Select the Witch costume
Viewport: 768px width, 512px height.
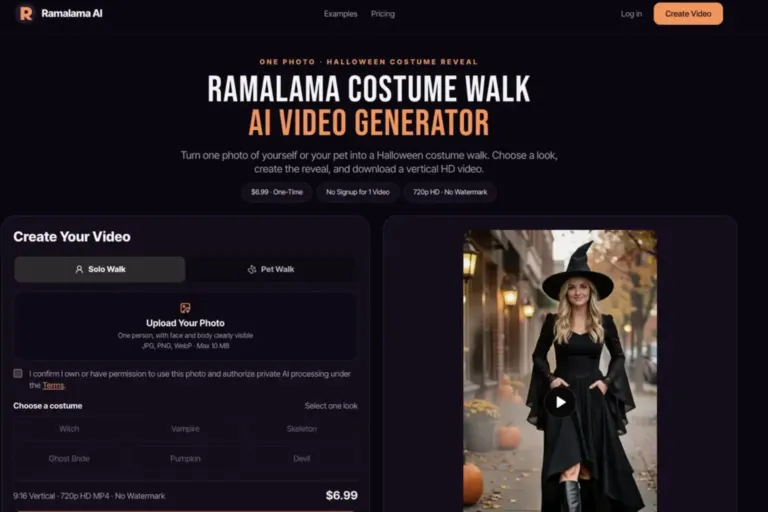point(69,429)
